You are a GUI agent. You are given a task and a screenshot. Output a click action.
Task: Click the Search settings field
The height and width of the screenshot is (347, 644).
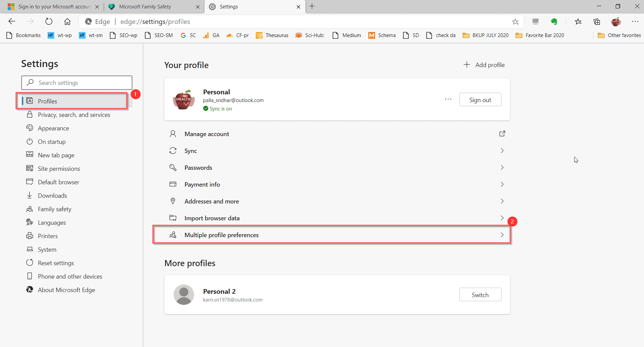(x=77, y=83)
